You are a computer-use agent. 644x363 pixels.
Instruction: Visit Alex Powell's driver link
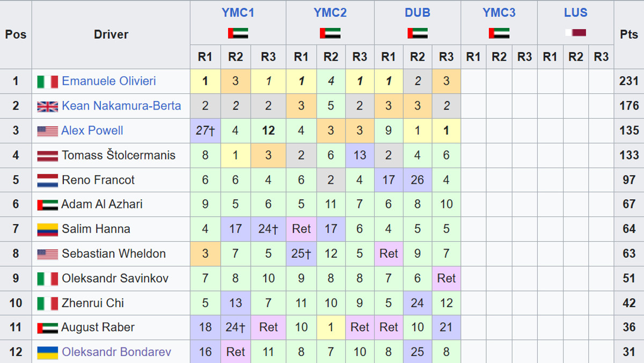92,130
